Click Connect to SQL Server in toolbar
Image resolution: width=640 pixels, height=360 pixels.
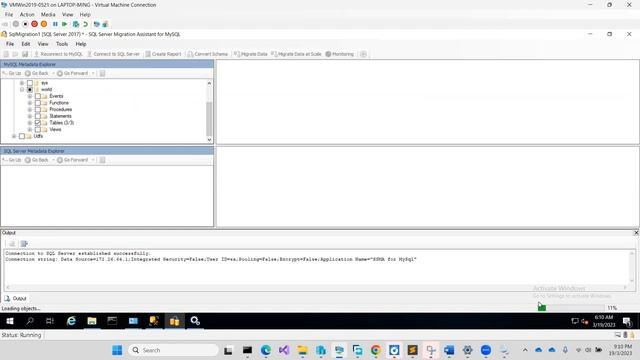pos(113,54)
